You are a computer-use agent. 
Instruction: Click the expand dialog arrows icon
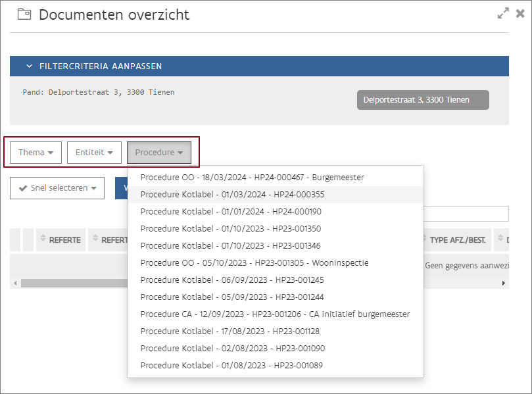[503, 14]
